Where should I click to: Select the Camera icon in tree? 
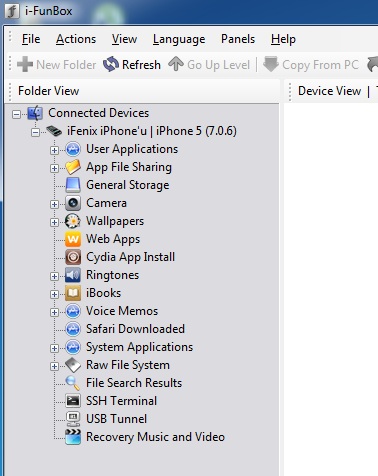click(73, 203)
